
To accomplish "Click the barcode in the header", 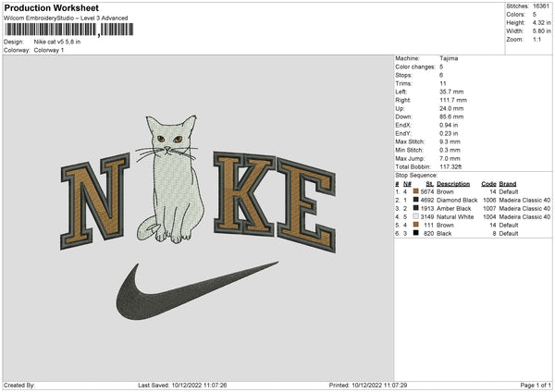I will pyautogui.click(x=68, y=30).
